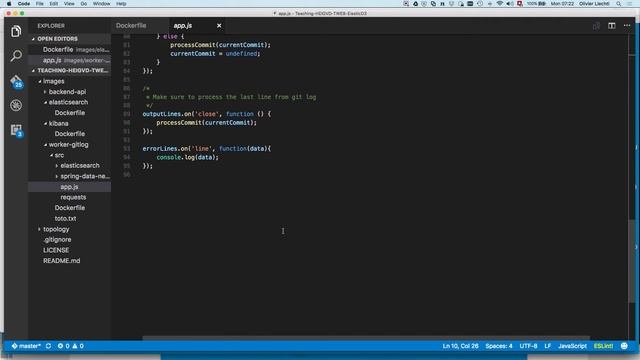Click the split editor icon

pyautogui.click(x=611, y=26)
